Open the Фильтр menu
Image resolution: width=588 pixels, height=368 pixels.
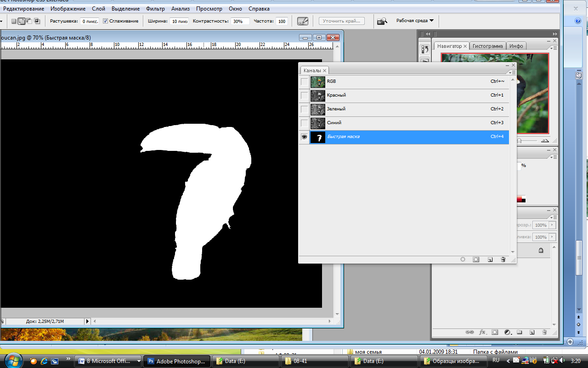[155, 9]
